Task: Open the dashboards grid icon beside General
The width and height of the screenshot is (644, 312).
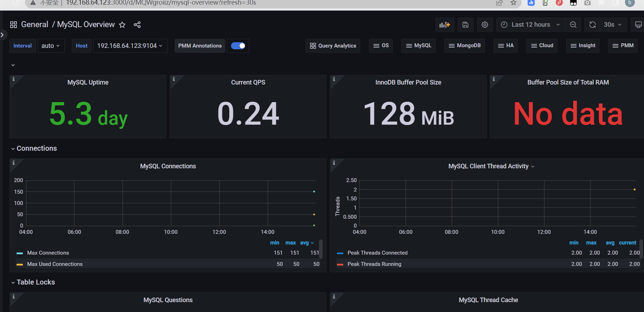Action: (x=13, y=25)
